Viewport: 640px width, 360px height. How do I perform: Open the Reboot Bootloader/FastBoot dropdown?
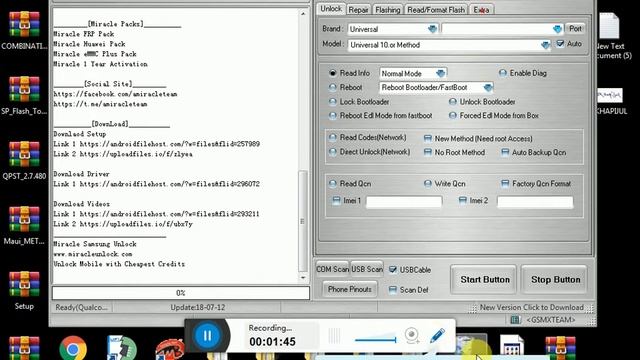point(488,87)
